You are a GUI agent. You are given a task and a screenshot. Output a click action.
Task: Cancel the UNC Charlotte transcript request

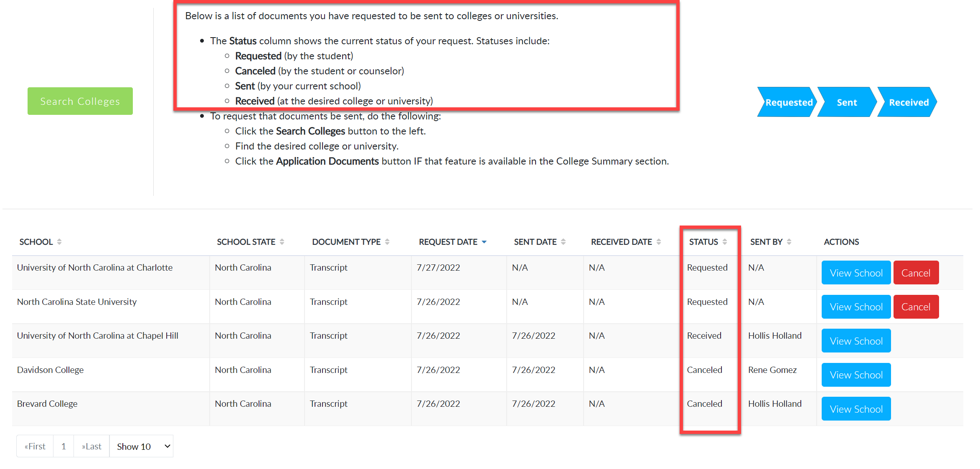[x=916, y=273]
